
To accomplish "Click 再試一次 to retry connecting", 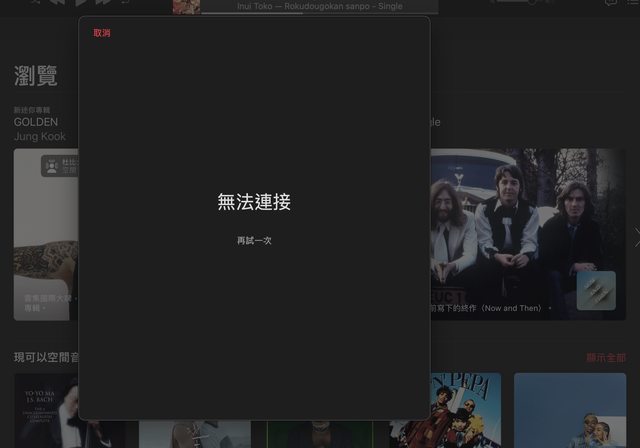I will point(254,241).
